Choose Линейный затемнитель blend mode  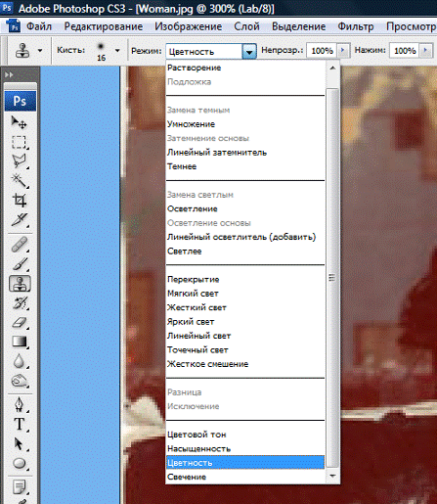[245, 153]
